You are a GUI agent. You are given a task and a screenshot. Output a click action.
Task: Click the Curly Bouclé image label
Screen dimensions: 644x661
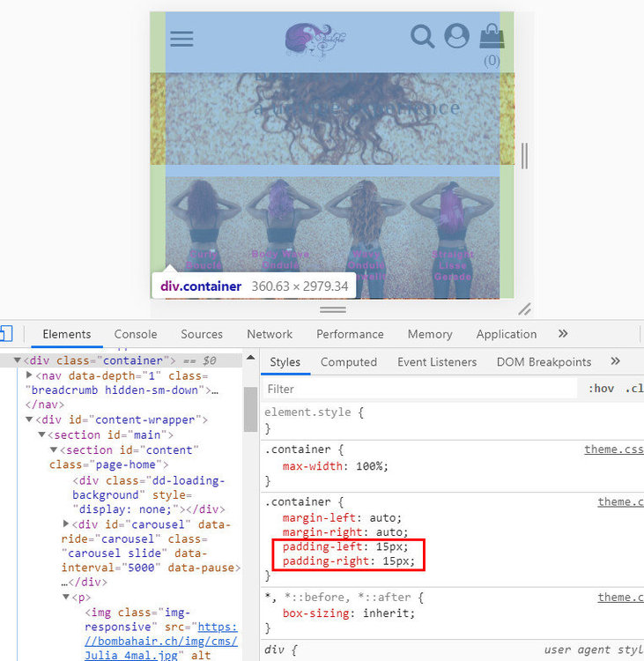pos(204,260)
